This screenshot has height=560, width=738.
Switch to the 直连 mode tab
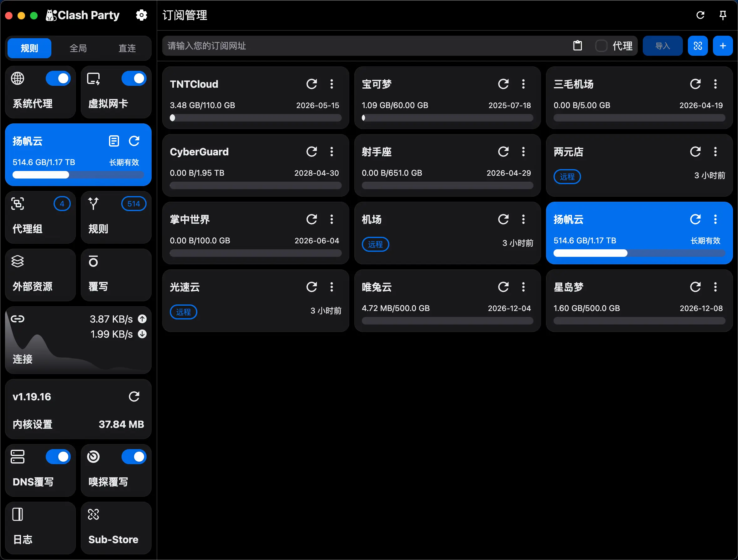pos(127,48)
